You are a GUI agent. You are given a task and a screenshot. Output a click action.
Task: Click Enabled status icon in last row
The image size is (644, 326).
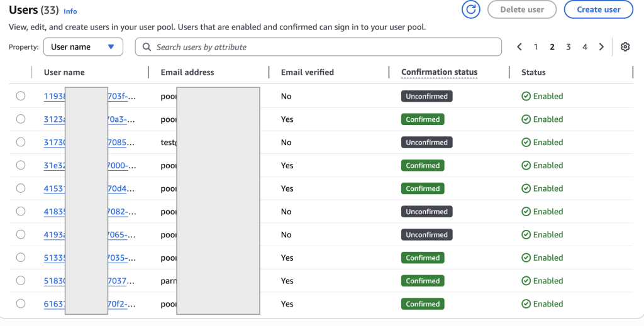tap(526, 304)
